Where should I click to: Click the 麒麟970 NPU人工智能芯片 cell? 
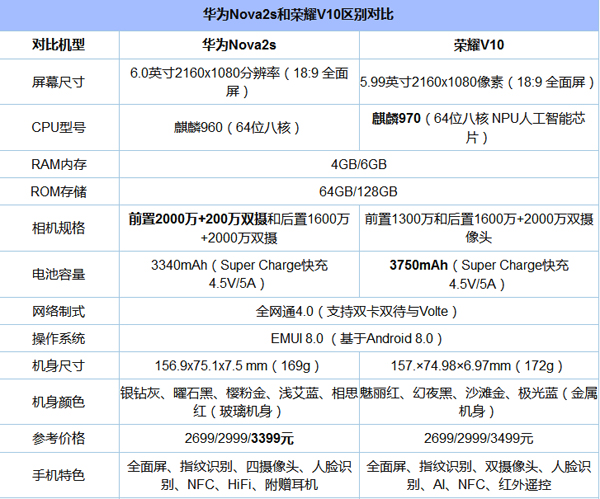click(x=479, y=127)
